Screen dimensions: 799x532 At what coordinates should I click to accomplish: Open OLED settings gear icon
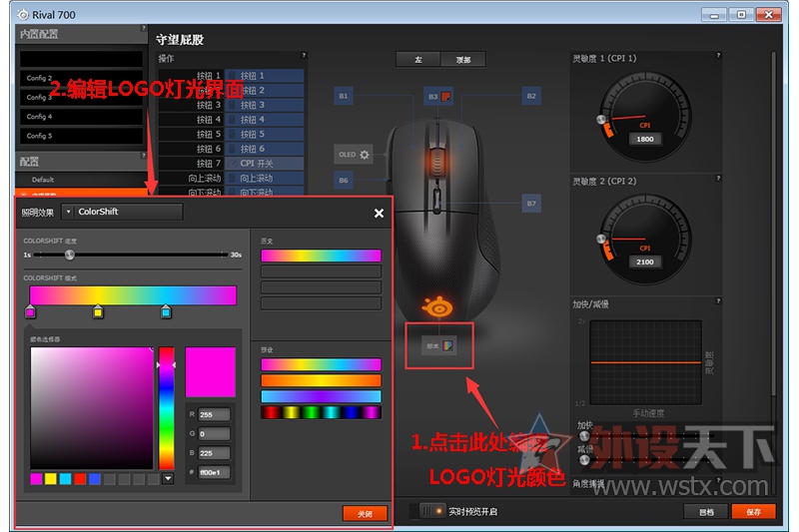[x=364, y=155]
